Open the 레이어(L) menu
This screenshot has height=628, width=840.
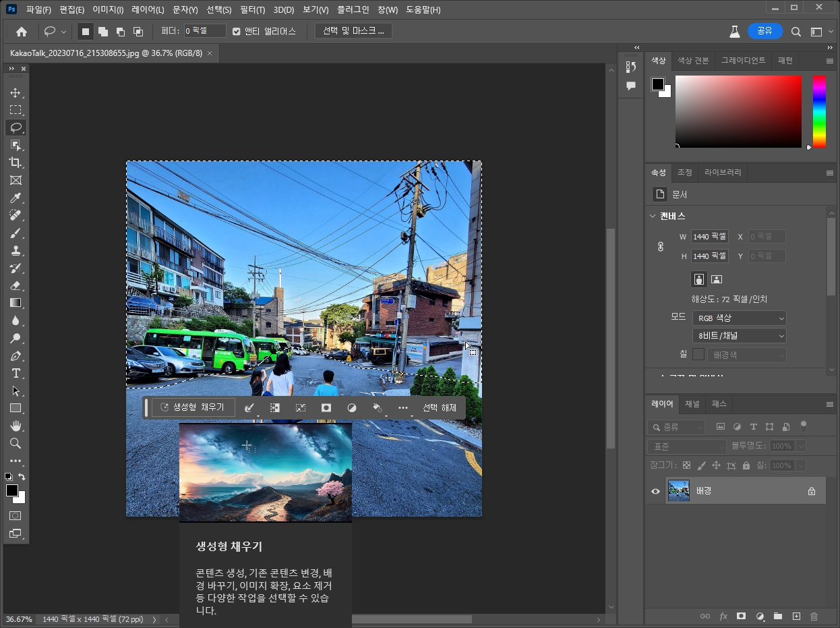148,9
